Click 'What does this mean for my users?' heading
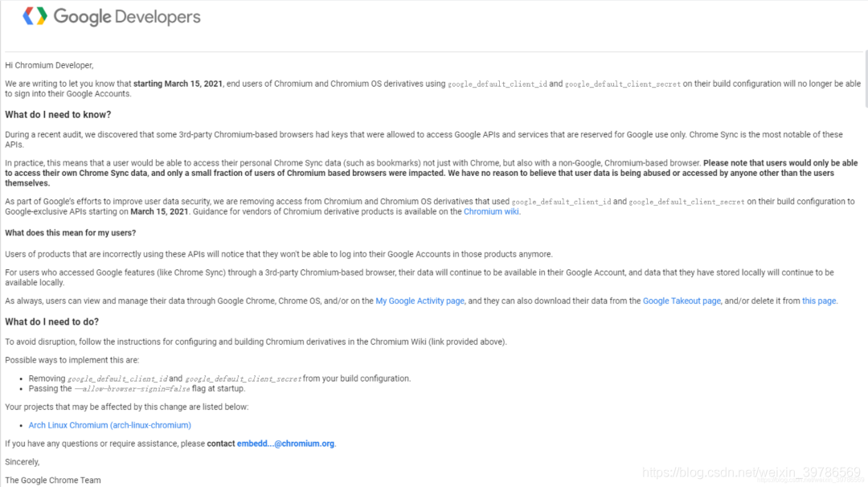868x487 pixels. click(70, 233)
